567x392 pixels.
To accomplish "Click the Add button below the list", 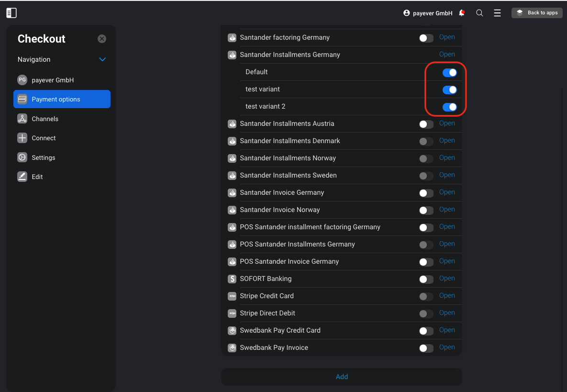I will tap(342, 377).
